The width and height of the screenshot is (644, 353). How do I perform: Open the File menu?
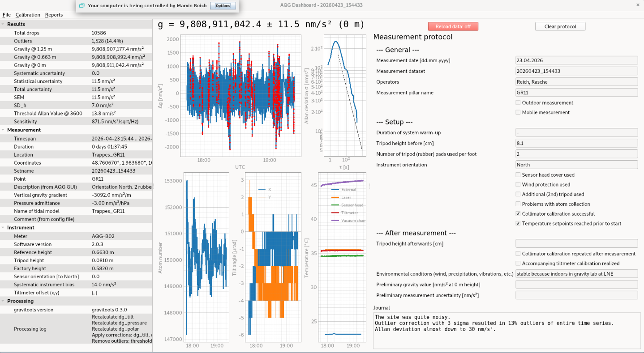[x=7, y=15]
